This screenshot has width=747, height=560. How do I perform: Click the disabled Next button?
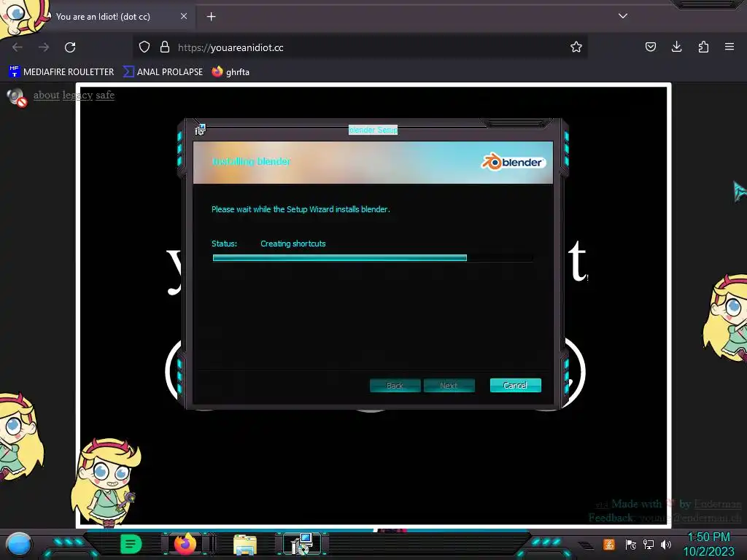tap(449, 385)
